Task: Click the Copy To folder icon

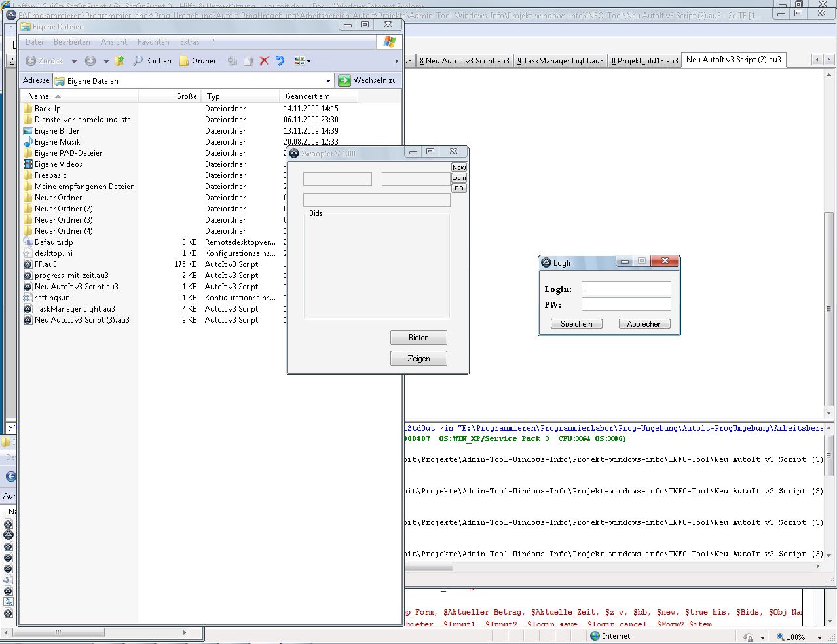Action: tap(248, 61)
